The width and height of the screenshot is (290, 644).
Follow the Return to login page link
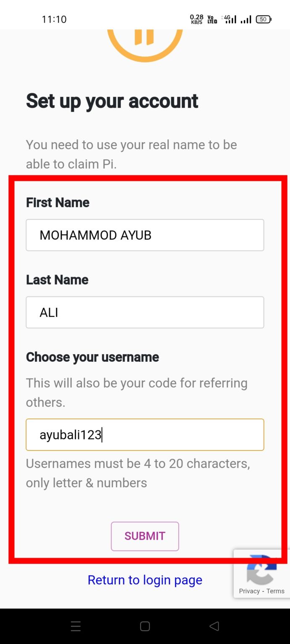145,580
